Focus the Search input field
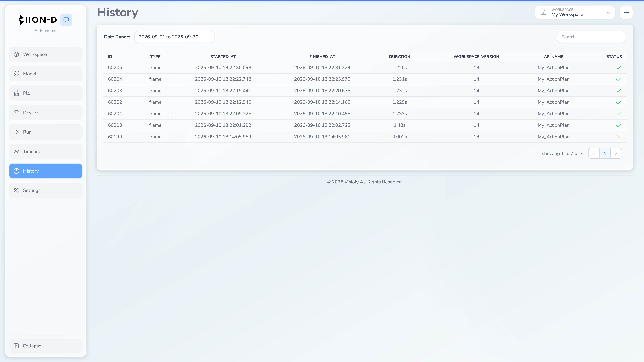This screenshot has height=362, width=644. [591, 37]
